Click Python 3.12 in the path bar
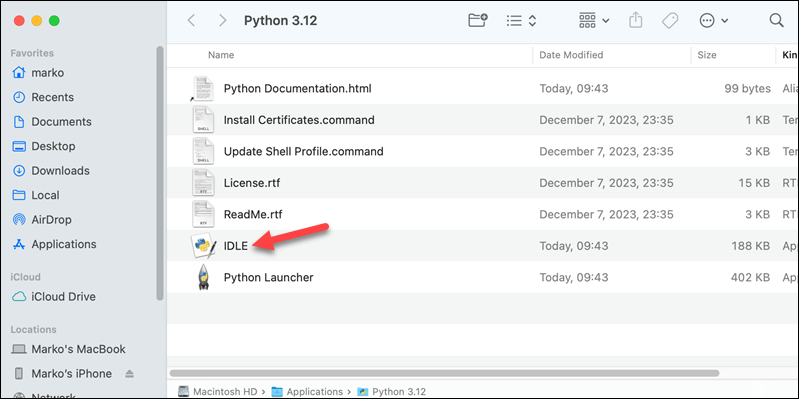Viewport: 799px width, 399px height. 392,391
